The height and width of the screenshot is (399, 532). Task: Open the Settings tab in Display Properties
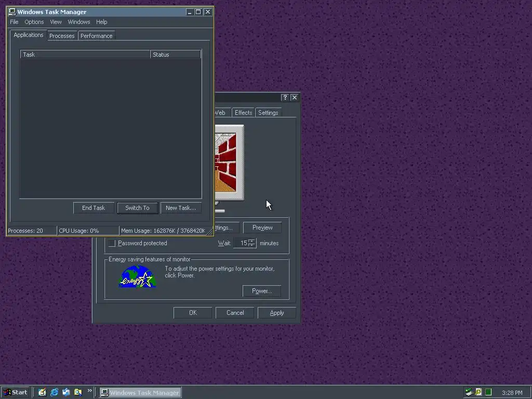[268, 112]
